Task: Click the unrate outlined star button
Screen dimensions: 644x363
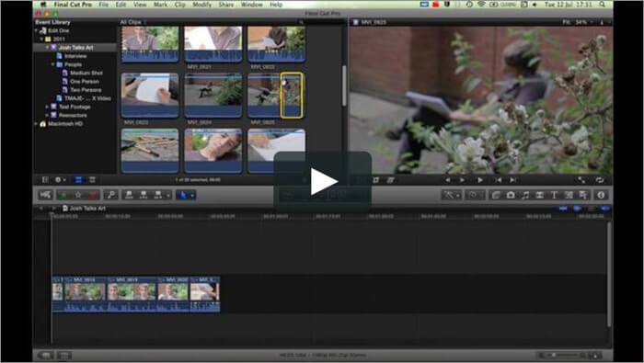Action: pyautogui.click(x=78, y=195)
